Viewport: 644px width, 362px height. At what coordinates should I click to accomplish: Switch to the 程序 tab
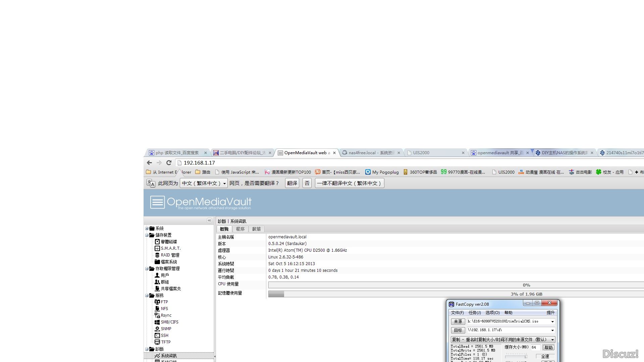pos(240,229)
